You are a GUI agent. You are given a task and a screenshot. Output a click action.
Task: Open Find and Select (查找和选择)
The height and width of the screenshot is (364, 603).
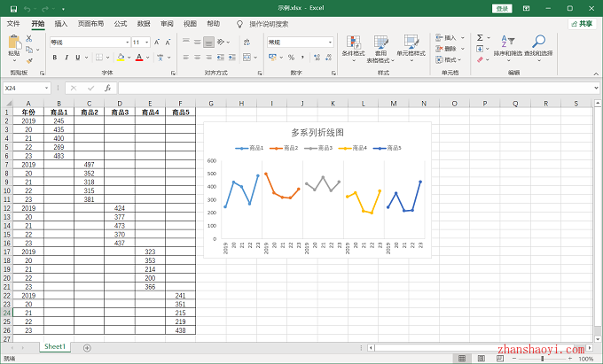[538, 49]
